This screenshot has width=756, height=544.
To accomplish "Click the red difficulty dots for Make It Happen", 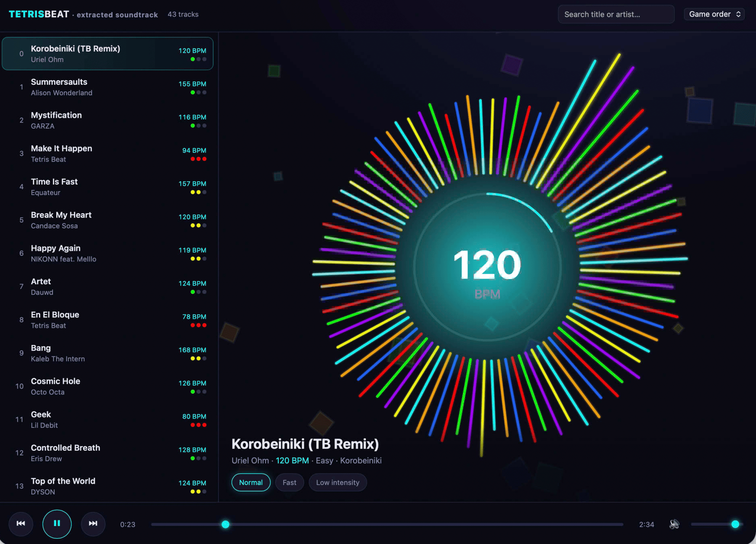I will [198, 159].
